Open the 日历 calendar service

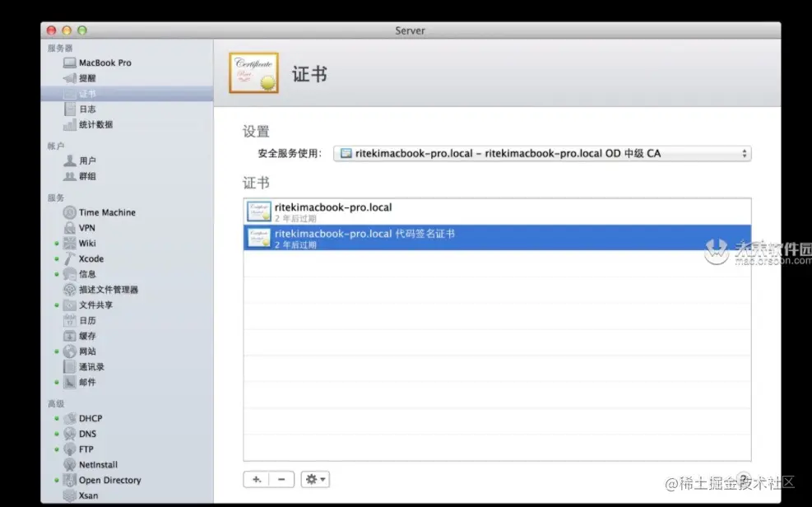point(80,320)
